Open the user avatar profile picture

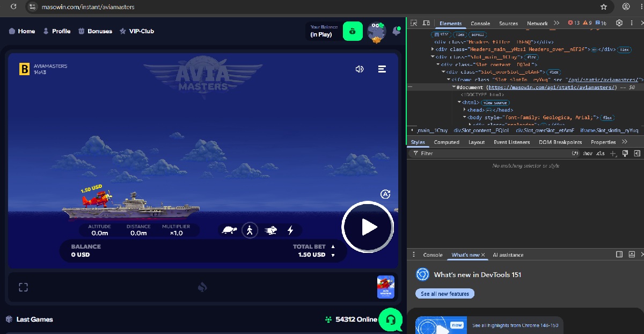(x=377, y=32)
